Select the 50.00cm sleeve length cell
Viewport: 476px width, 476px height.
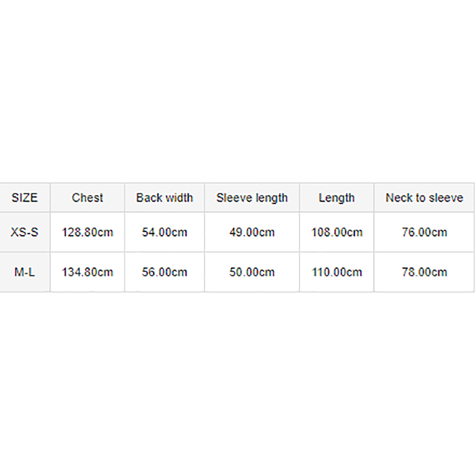(x=252, y=272)
